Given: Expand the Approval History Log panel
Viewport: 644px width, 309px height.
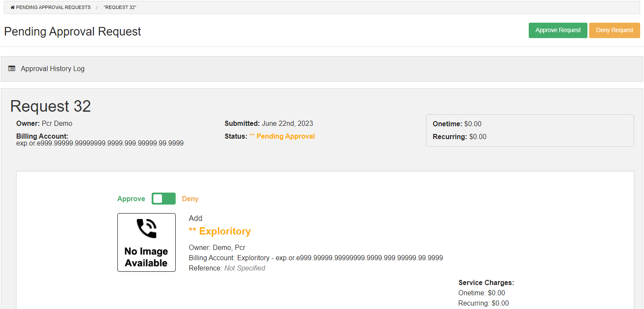Looking at the screenshot, I should tap(53, 68).
